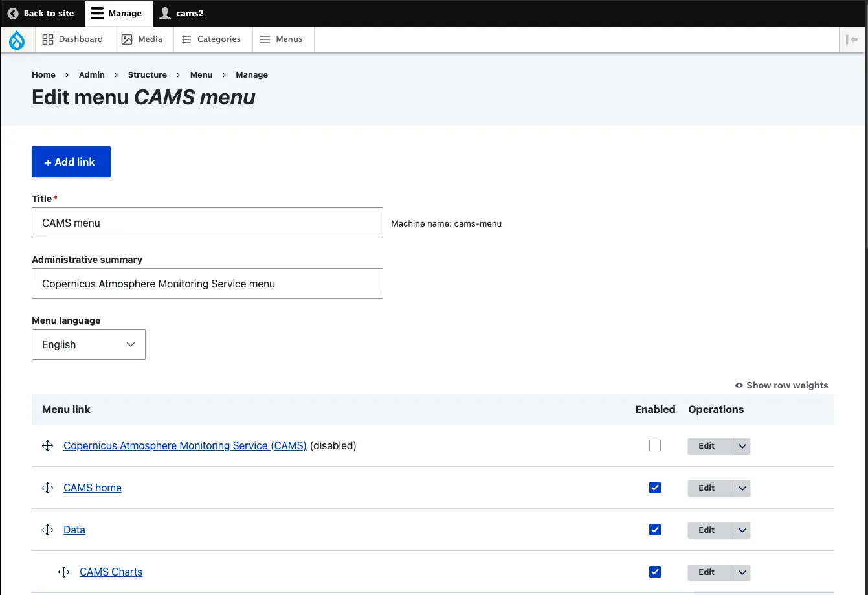Click the Categories list icon
This screenshot has width=868, height=595.
tap(186, 39)
